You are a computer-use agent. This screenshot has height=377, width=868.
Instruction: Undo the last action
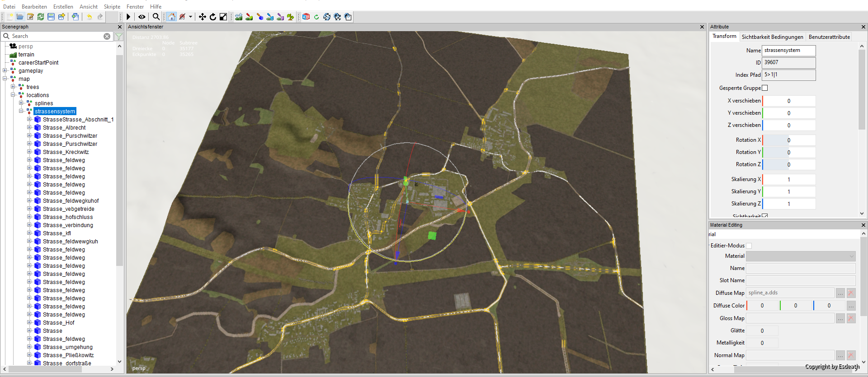click(x=89, y=17)
